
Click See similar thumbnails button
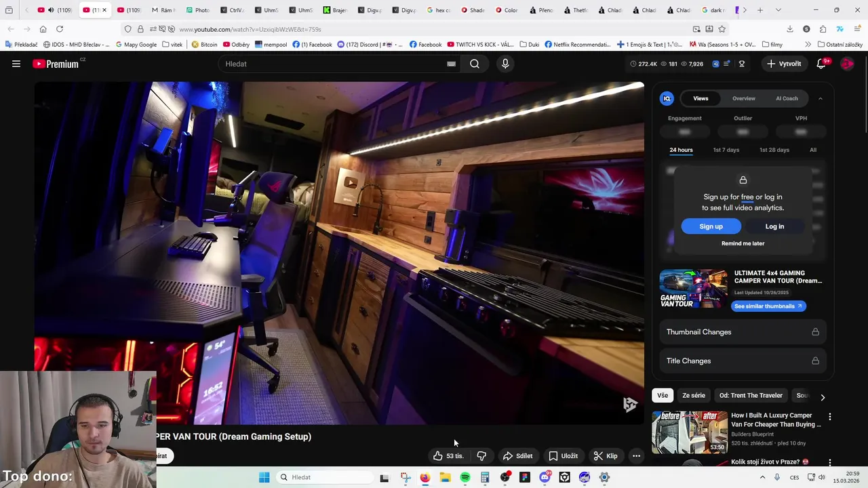pyautogui.click(x=768, y=306)
